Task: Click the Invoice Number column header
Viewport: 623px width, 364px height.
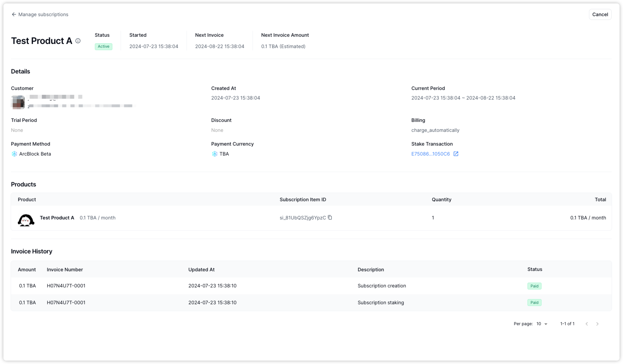Action: click(x=65, y=270)
